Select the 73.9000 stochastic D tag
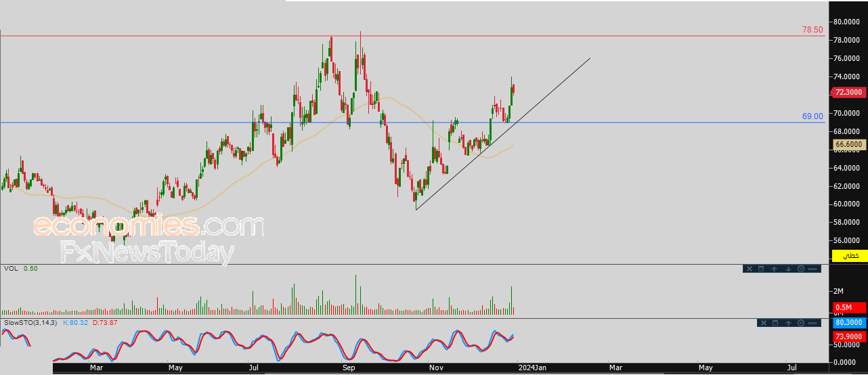Image resolution: width=868 pixels, height=375 pixels. click(x=849, y=336)
